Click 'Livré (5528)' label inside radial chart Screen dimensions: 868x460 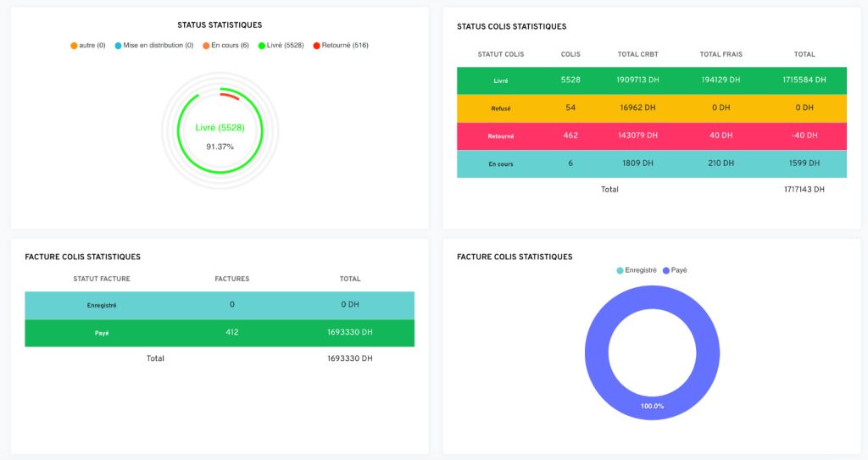click(220, 128)
